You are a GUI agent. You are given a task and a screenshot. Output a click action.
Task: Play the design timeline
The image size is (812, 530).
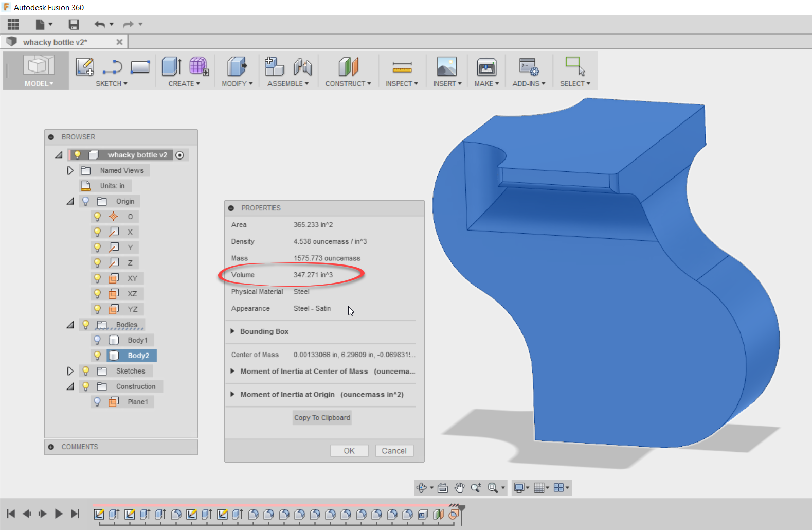pos(59,514)
